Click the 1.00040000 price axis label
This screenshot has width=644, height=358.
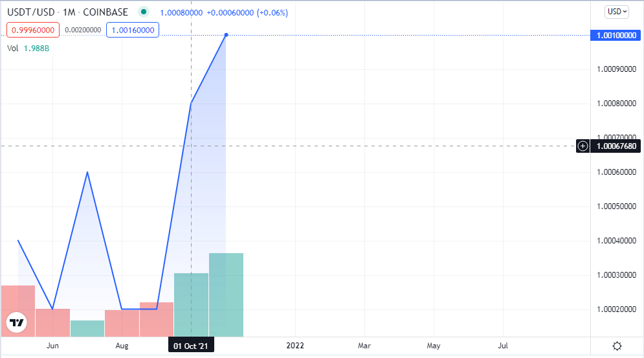pos(616,240)
